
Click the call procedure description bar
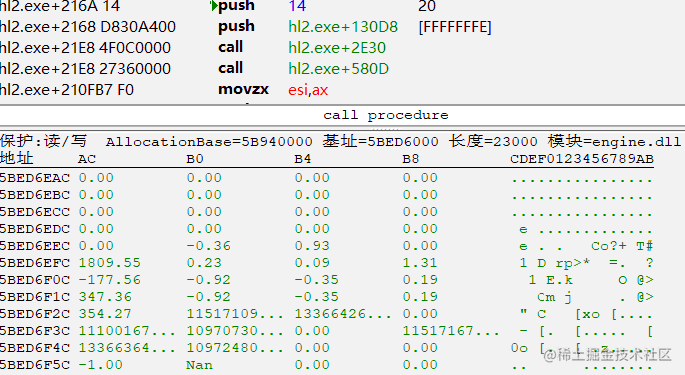coord(342,115)
